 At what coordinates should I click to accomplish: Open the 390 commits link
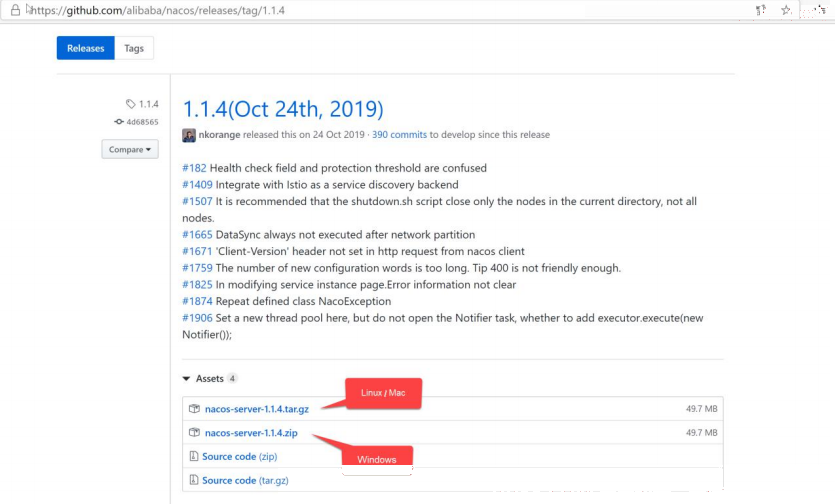click(399, 134)
